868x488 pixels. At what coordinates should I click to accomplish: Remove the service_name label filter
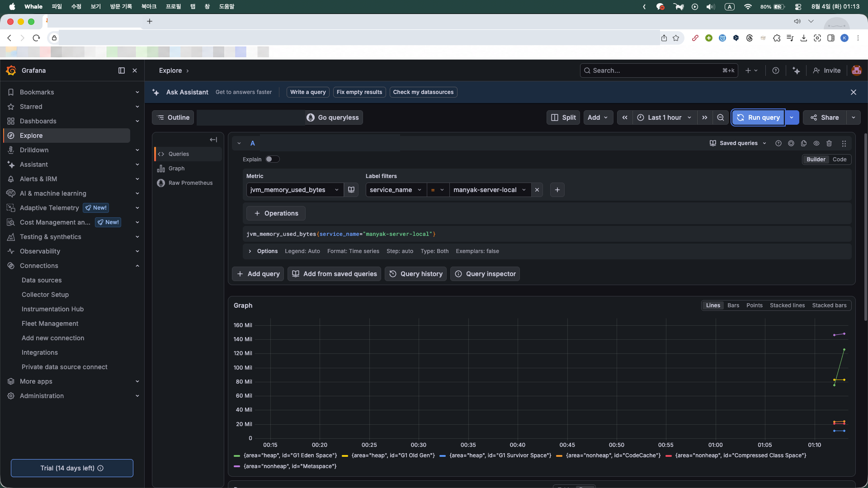(537, 190)
